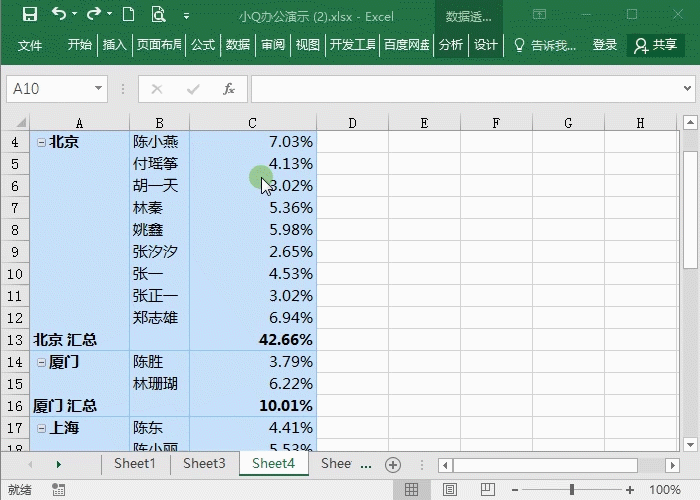Image resolution: width=700 pixels, height=500 pixels.
Task: Switch to the 插入 ribbon tab
Action: click(x=115, y=45)
